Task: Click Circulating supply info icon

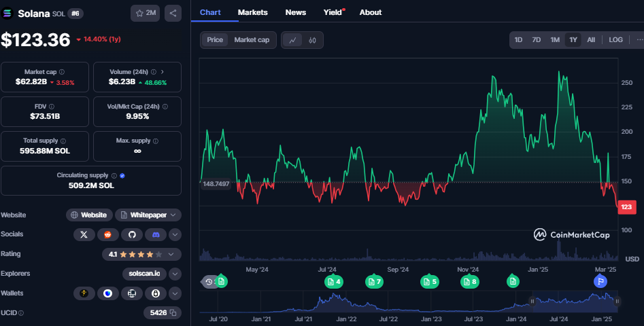Action: pos(114,175)
